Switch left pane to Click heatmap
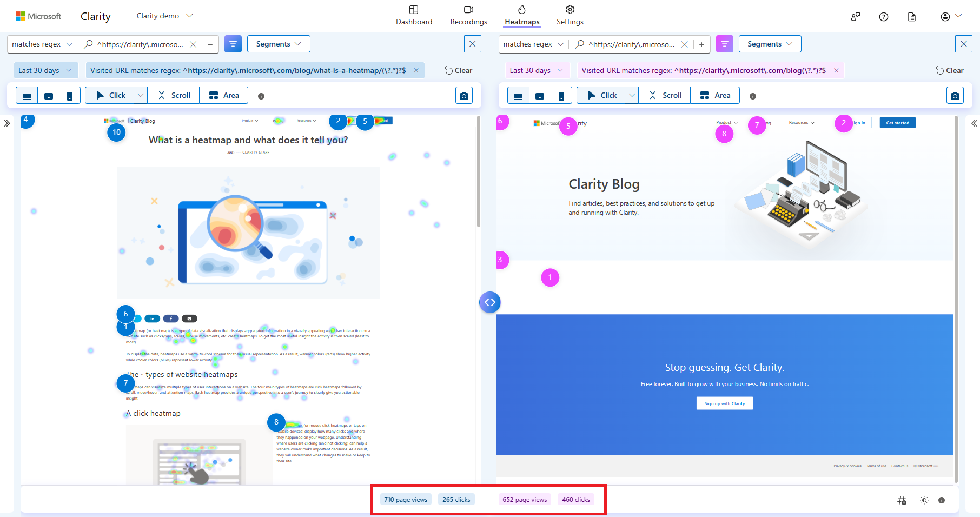This screenshot has height=517, width=980. click(x=111, y=95)
